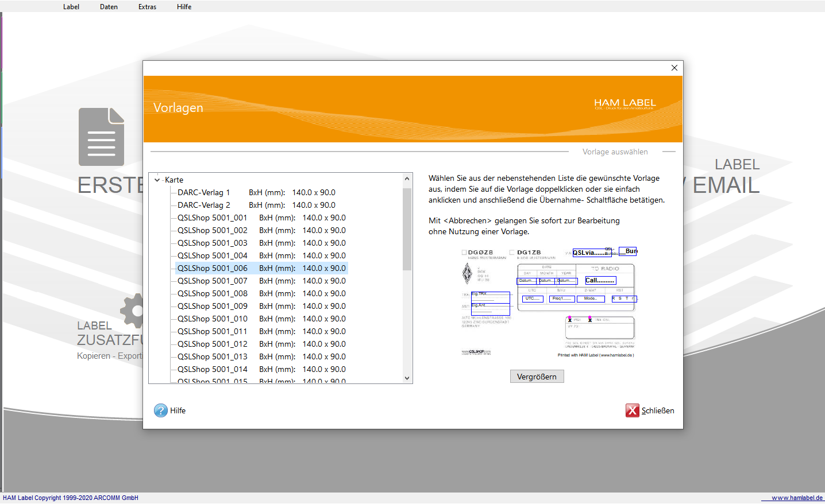This screenshot has height=504, width=825.
Task: Select template DARC-Verlag 1
Action: [256, 192]
